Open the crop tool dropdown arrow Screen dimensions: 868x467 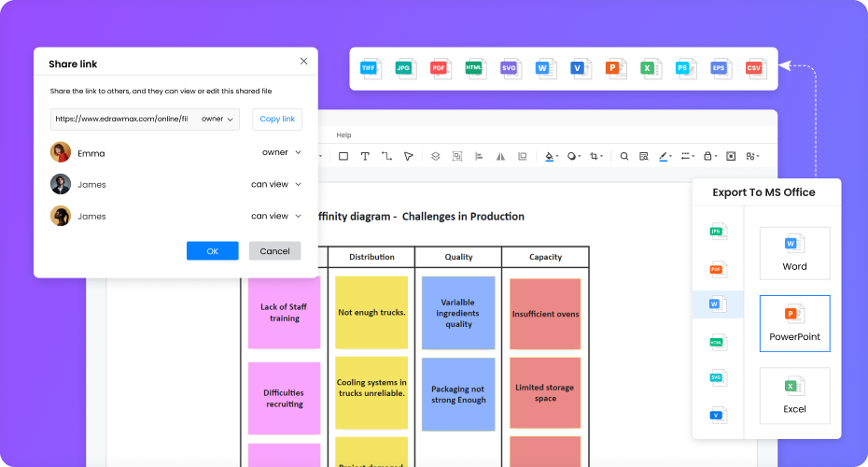[602, 157]
